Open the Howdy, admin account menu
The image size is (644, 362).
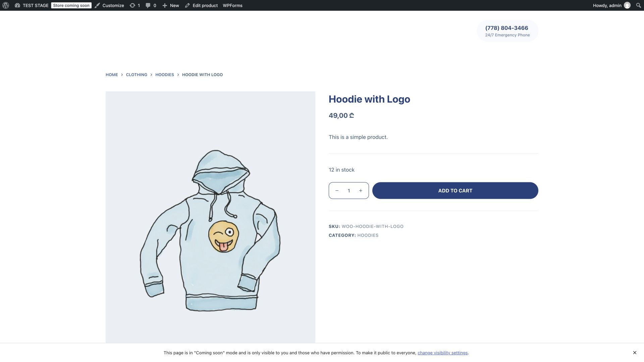coord(611,5)
